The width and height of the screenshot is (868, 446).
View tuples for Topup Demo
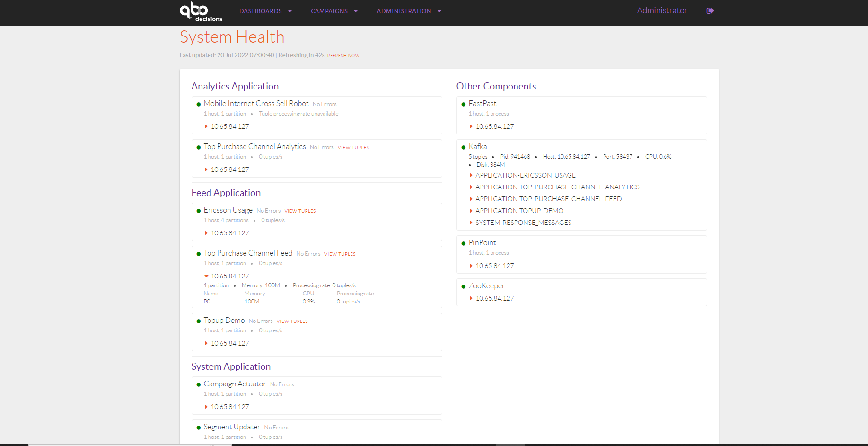point(292,321)
